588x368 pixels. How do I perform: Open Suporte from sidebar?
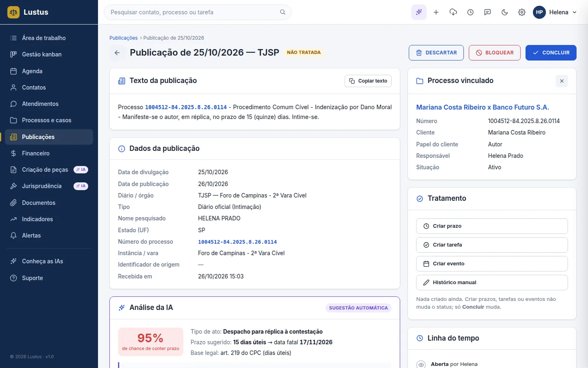(x=49, y=278)
